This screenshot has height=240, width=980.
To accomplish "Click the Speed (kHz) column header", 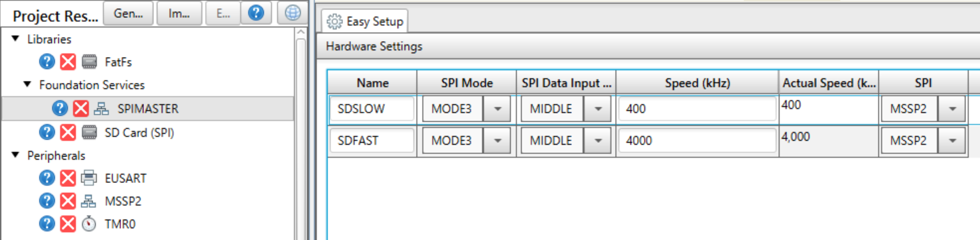I will click(697, 83).
